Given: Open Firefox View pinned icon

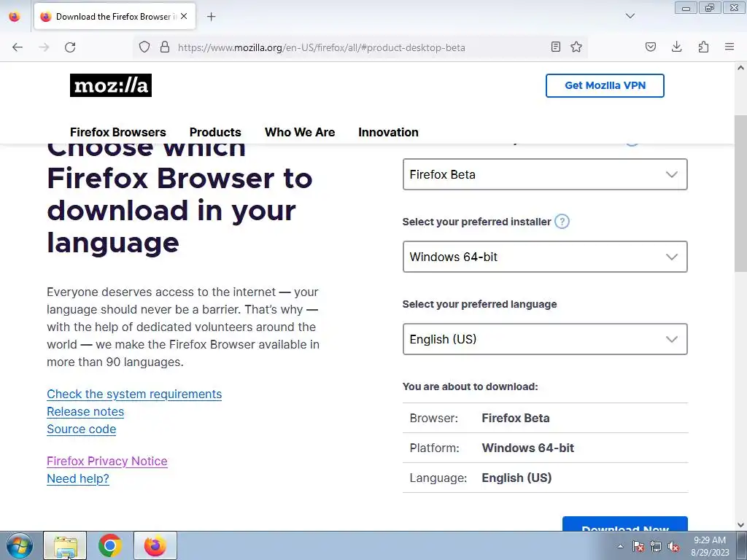Looking at the screenshot, I should (x=15, y=16).
